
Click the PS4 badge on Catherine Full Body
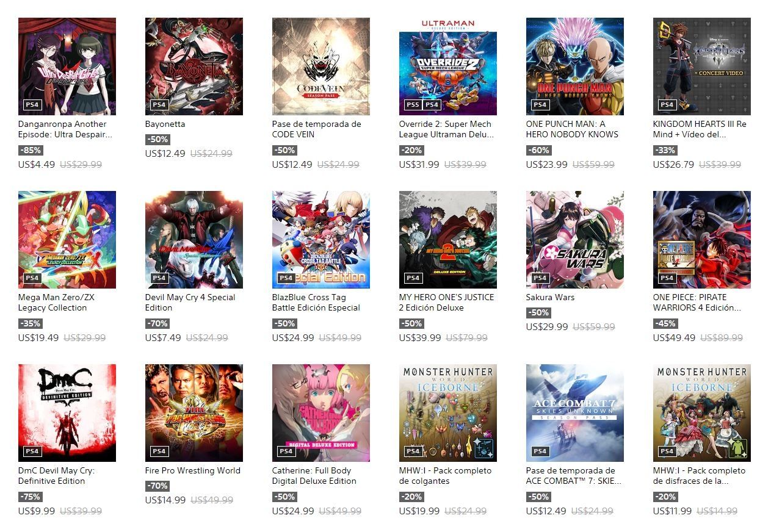286,451
